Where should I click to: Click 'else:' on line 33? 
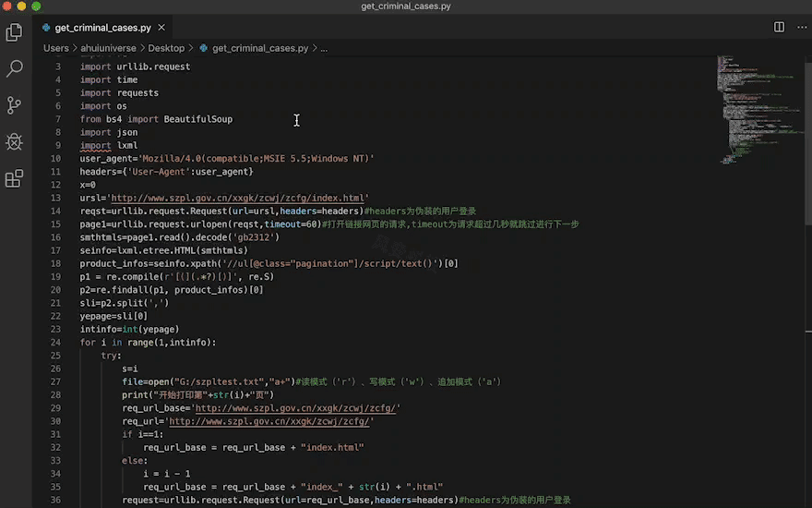pyautogui.click(x=135, y=461)
